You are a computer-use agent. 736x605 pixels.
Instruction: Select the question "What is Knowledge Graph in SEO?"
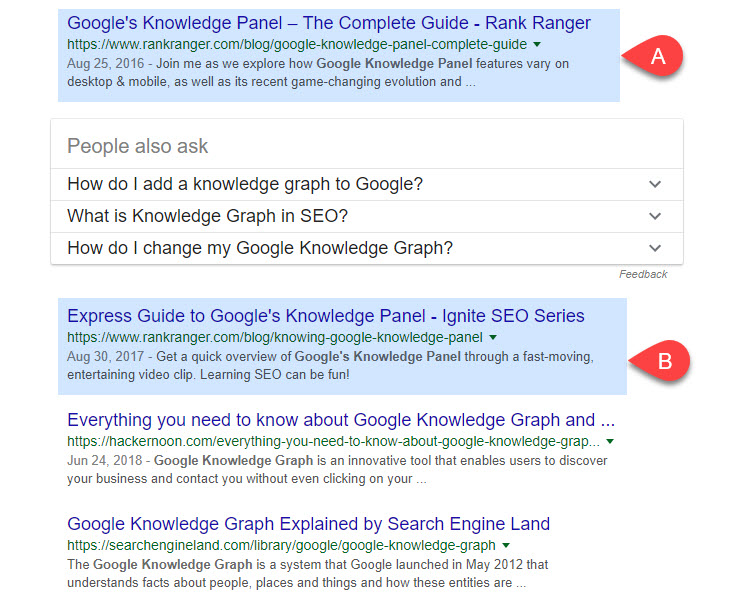tap(207, 216)
